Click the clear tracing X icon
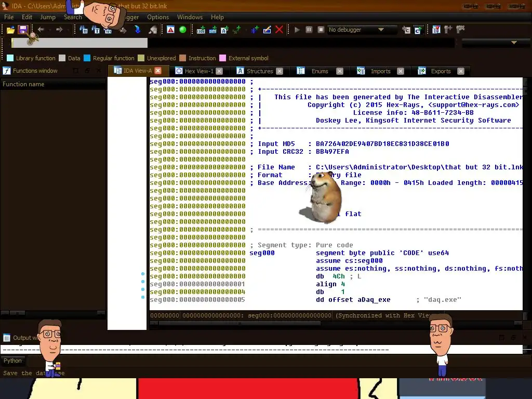 point(460,30)
